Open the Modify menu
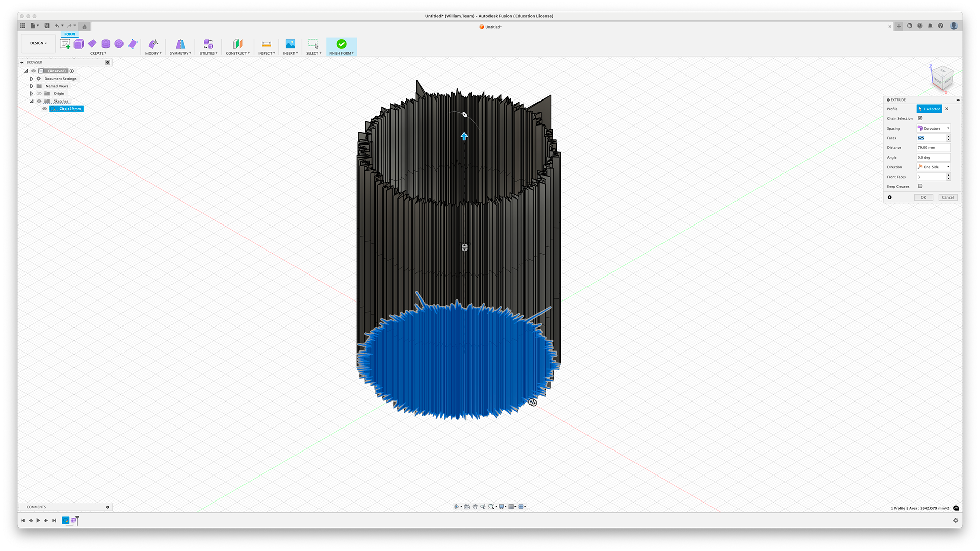Viewport: 980px width, 551px height. (153, 53)
